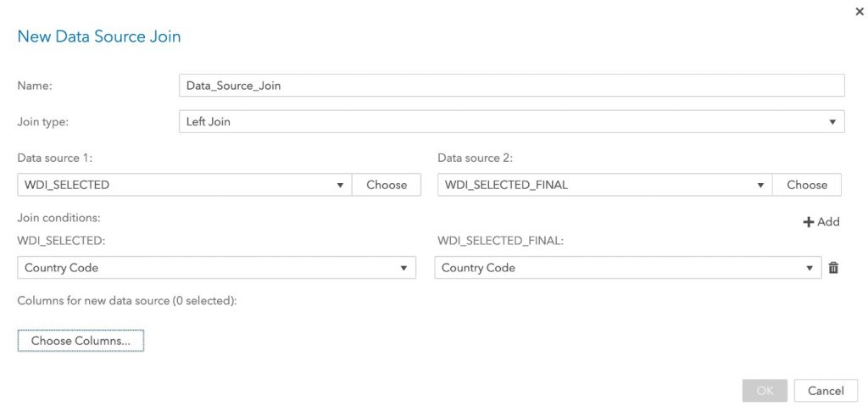Expand the Data source 1 dropdown arrow
The height and width of the screenshot is (412, 868).
341,185
